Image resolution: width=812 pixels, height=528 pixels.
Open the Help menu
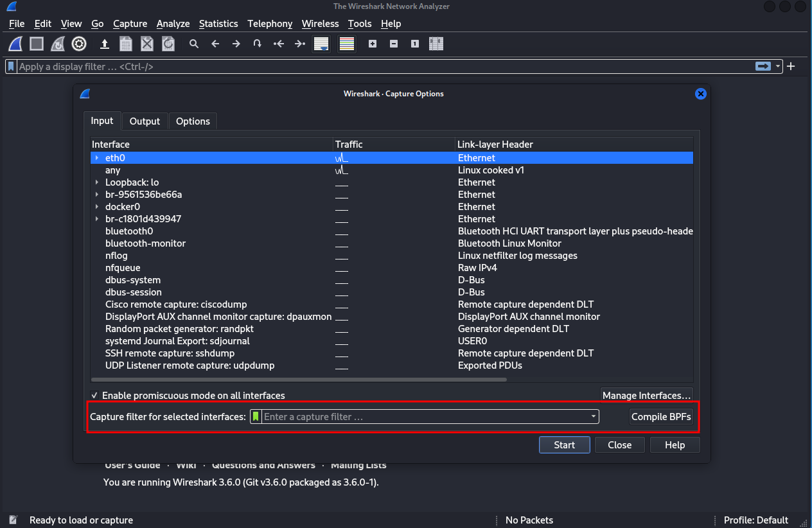[x=391, y=24]
